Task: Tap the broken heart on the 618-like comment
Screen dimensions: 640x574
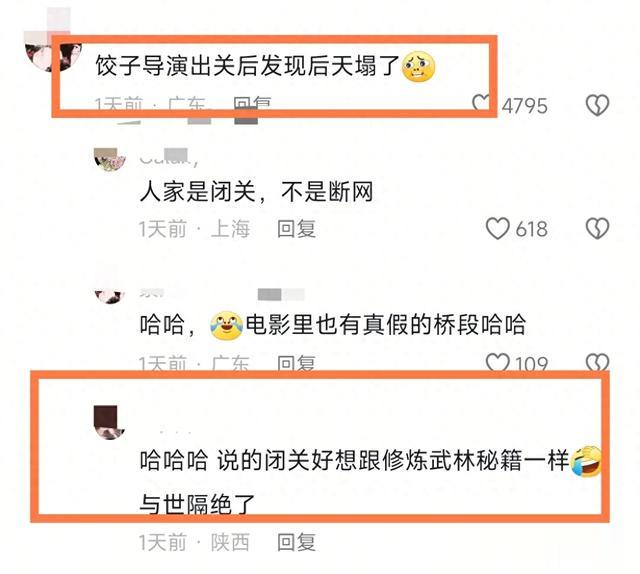Action: coord(598,228)
